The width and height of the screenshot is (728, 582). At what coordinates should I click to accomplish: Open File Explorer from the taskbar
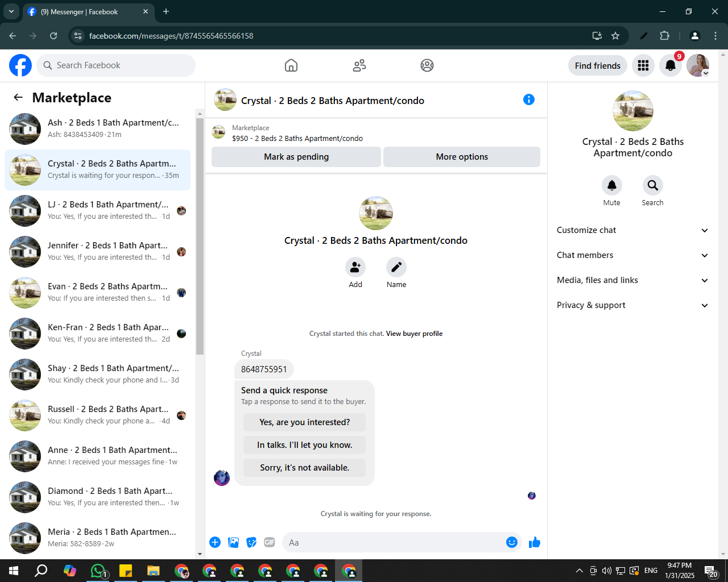(x=154, y=571)
